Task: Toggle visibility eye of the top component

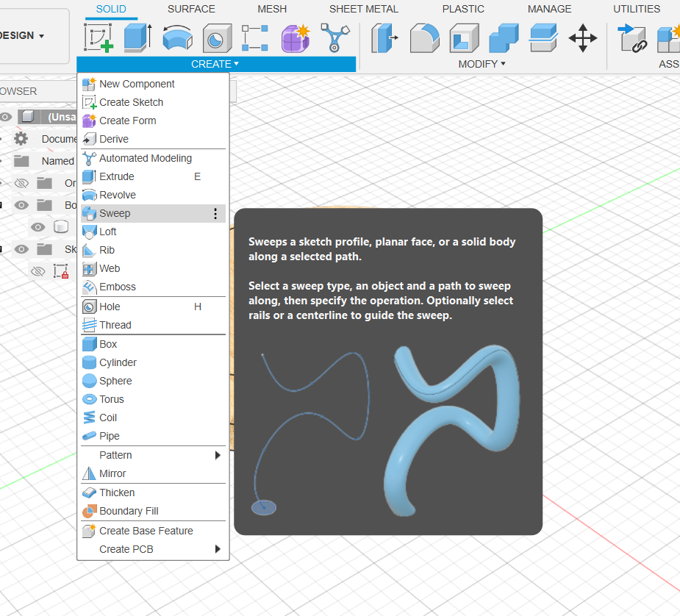Action: 6,117
